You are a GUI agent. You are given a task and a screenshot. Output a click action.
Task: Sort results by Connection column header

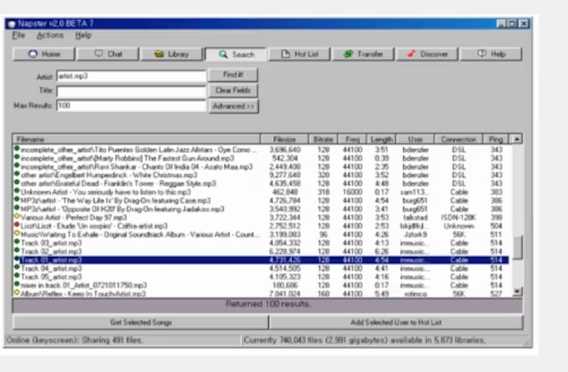tap(459, 139)
